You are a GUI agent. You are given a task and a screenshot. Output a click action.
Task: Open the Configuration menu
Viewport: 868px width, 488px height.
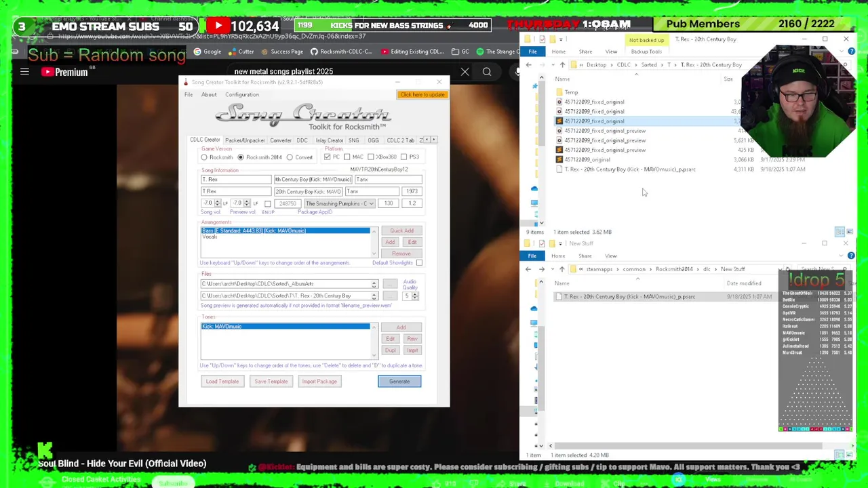242,95
